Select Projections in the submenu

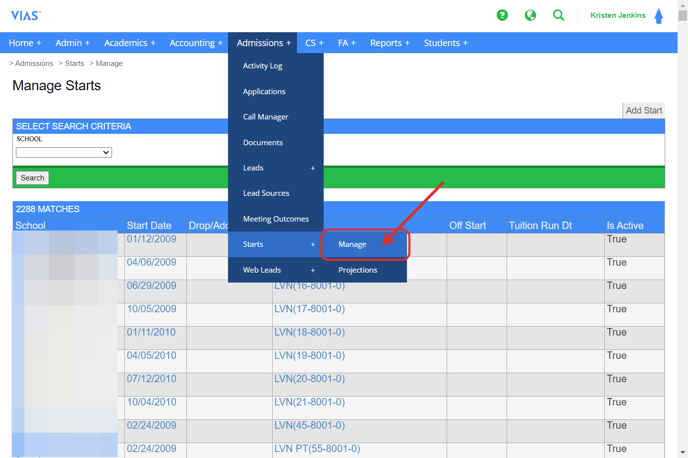point(358,270)
